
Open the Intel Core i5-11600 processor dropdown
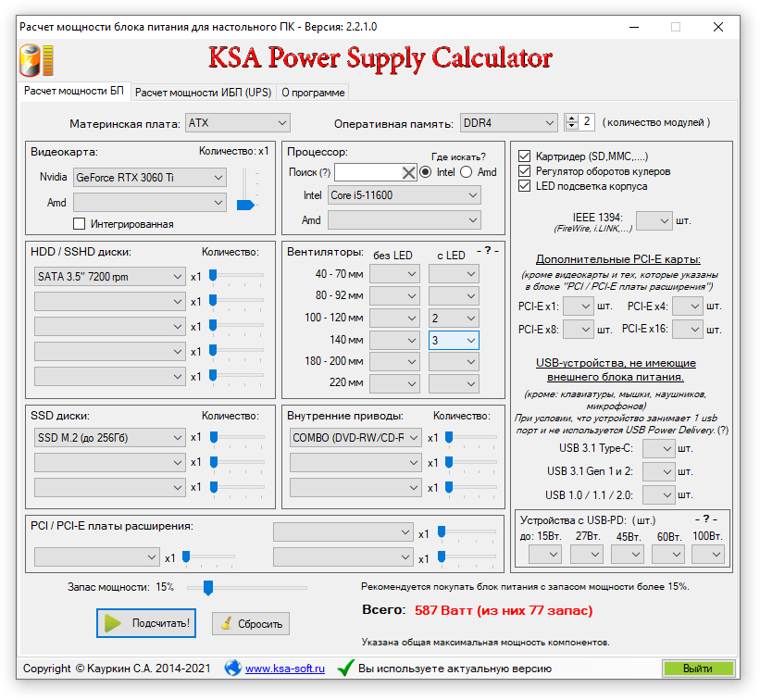(x=405, y=195)
